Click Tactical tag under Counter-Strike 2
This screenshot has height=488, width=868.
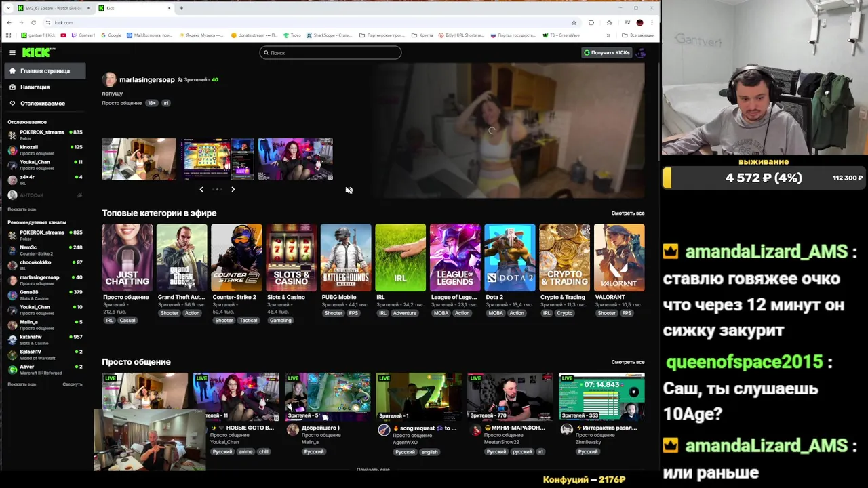click(x=248, y=321)
